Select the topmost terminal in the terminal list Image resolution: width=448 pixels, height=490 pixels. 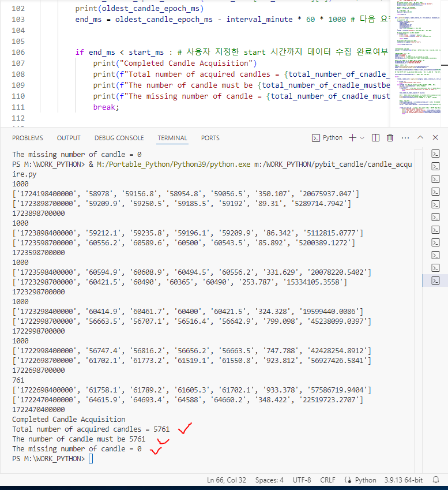click(435, 154)
